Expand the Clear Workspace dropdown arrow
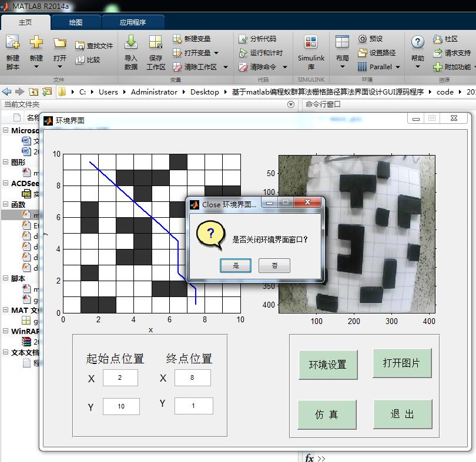Image resolution: width=476 pixels, height=462 pixels. (226, 67)
